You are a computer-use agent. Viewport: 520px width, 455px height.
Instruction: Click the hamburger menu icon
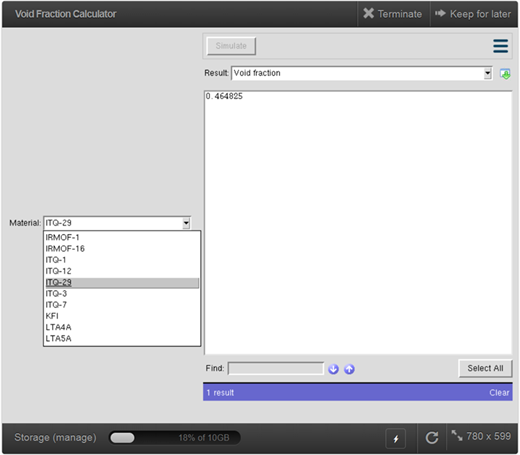point(500,46)
